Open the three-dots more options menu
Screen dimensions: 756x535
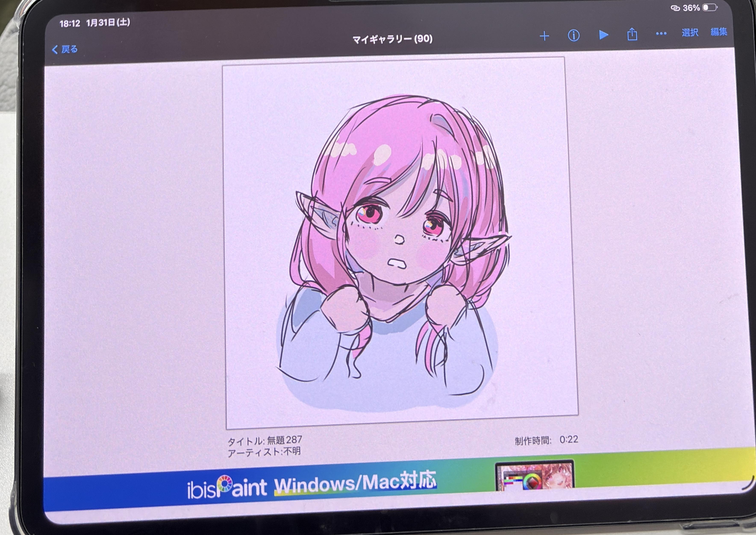click(x=661, y=34)
